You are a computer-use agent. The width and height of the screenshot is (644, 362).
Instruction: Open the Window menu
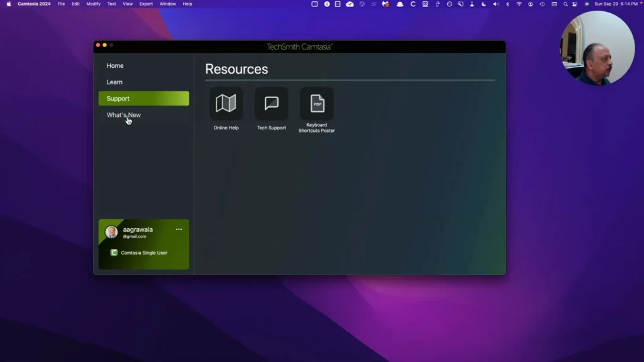167,4
